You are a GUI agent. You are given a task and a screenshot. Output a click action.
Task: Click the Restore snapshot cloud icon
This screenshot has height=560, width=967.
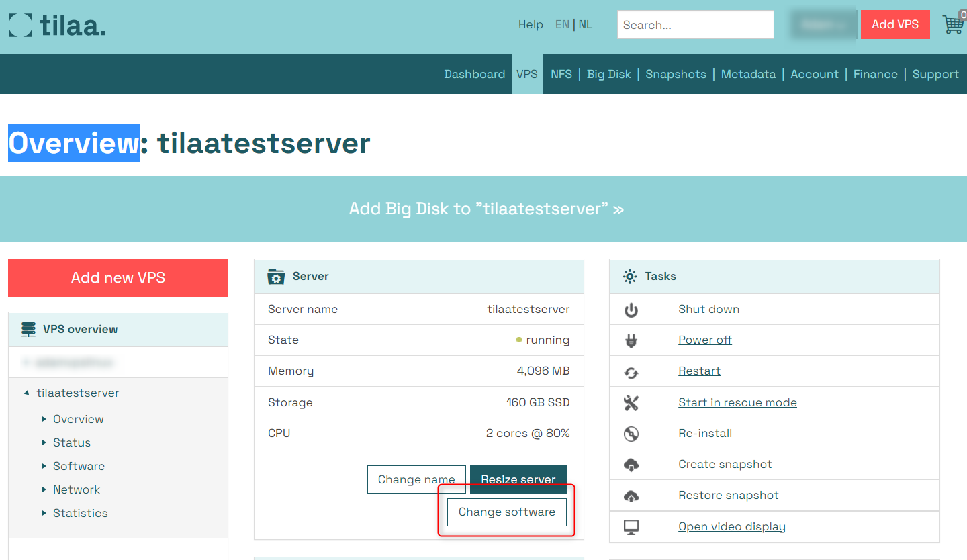click(631, 496)
